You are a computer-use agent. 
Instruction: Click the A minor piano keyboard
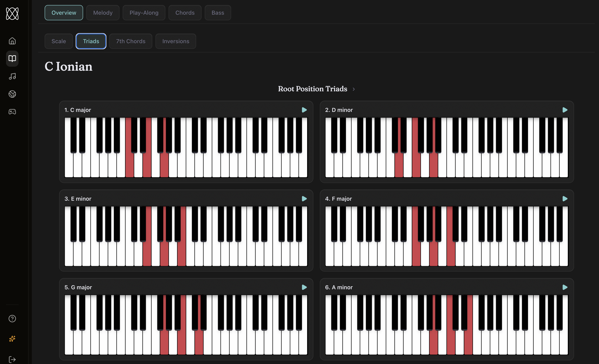click(x=447, y=325)
